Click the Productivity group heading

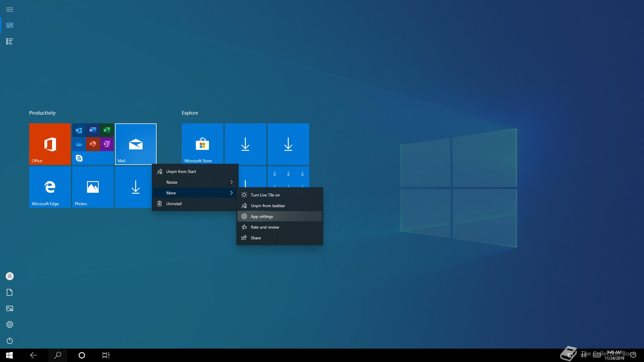(42, 113)
